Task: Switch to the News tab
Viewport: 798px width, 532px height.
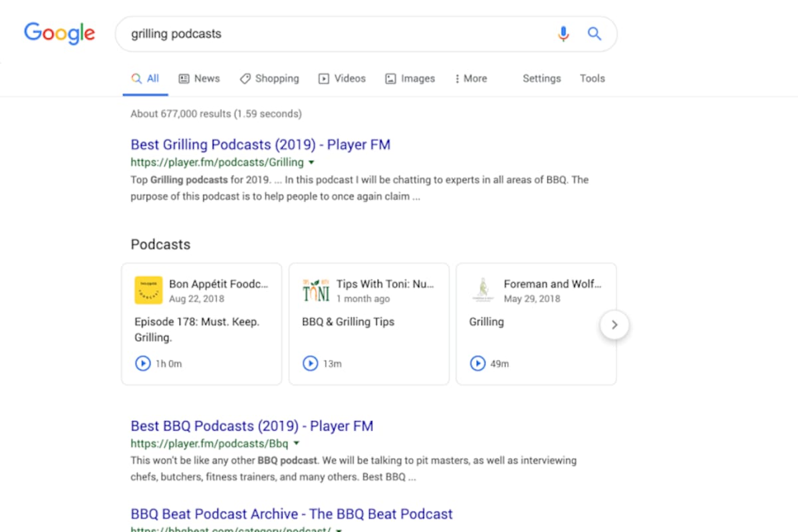Action: (x=199, y=78)
